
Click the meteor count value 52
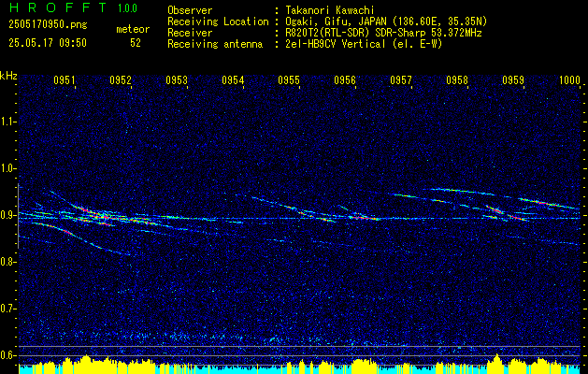[x=136, y=43]
